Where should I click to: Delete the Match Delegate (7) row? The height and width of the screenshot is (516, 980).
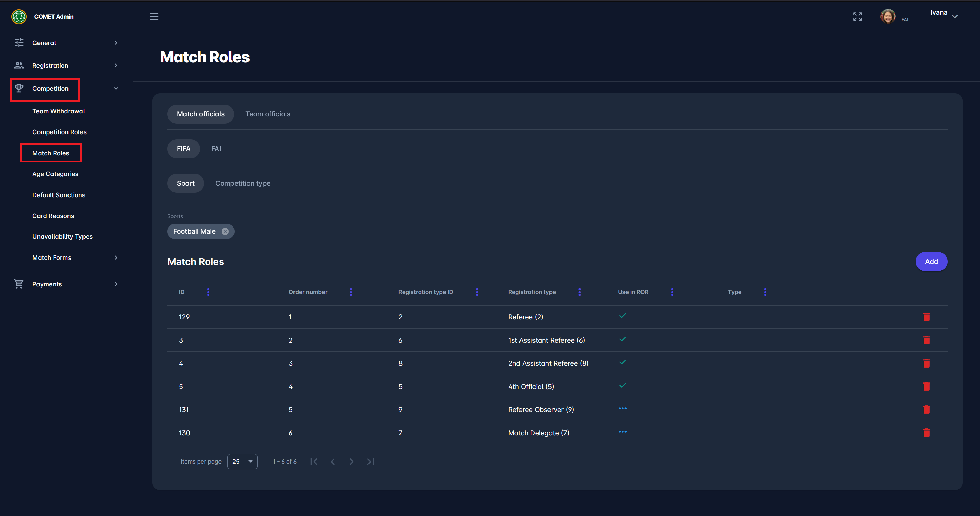tap(926, 433)
